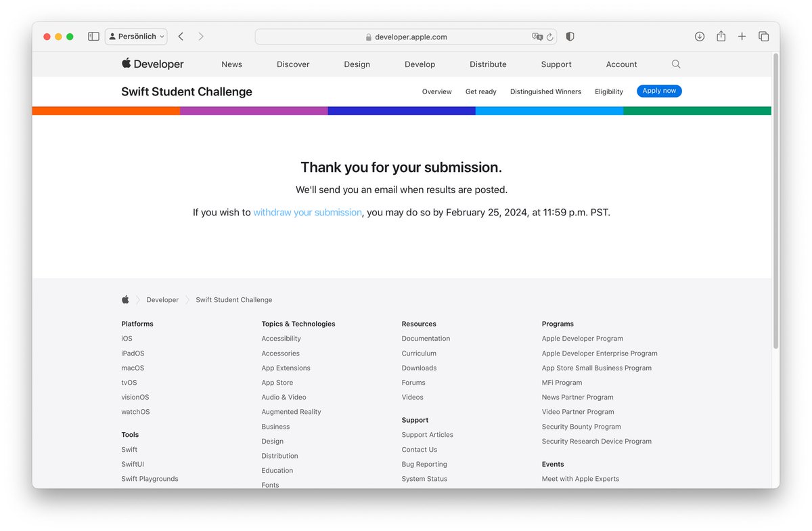Open the watchOS footer link
Screen dimensions: 812x531
click(x=135, y=412)
